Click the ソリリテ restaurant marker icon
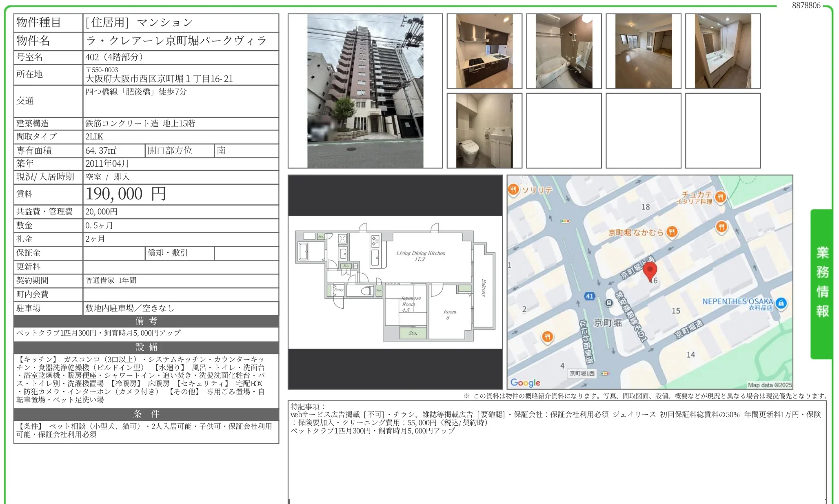839x504 pixels. coord(513,190)
